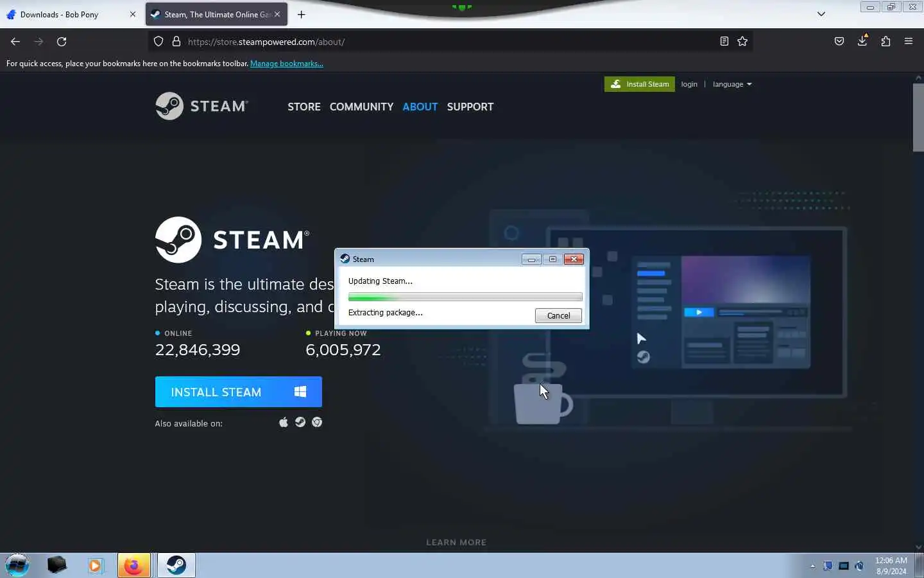Viewport: 924px width, 578px height.
Task: Click the Action Center flag tray icon
Action: (x=828, y=566)
